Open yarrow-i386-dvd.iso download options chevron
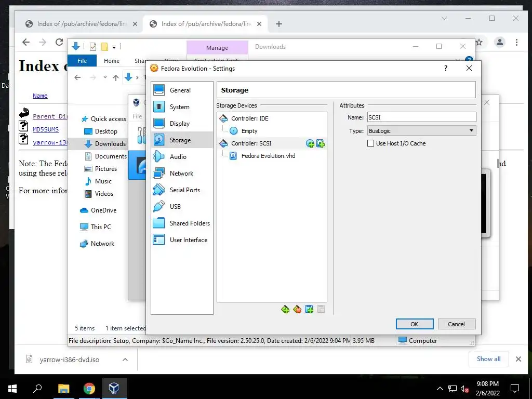 pyautogui.click(x=125, y=360)
